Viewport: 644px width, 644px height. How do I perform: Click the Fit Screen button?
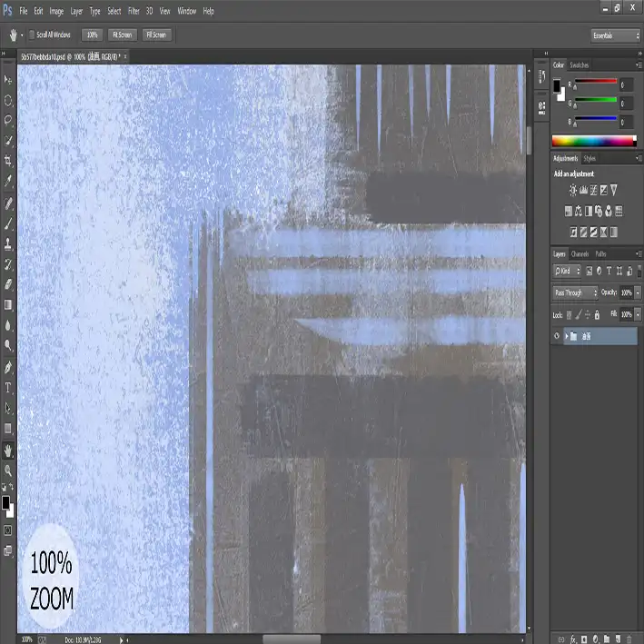click(121, 35)
